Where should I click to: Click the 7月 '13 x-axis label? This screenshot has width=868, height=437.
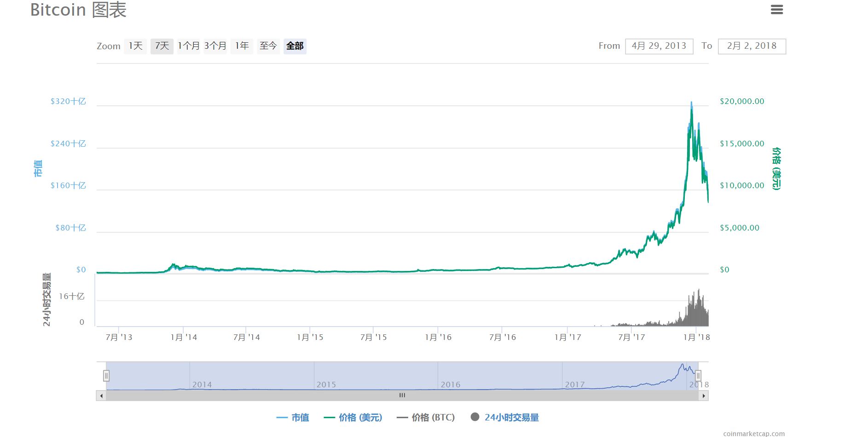pyautogui.click(x=119, y=337)
